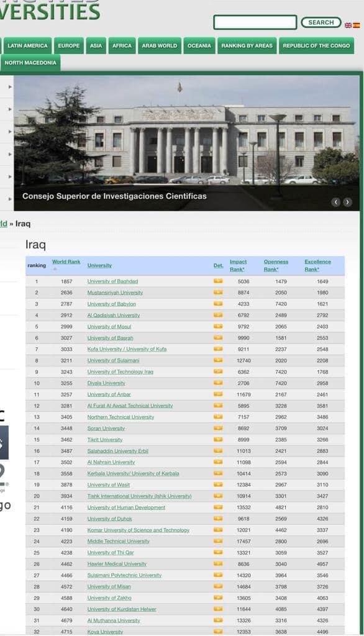The height and width of the screenshot is (636, 364).
Task: Open details icon for University of Technology Iraq
Action: tap(218, 371)
